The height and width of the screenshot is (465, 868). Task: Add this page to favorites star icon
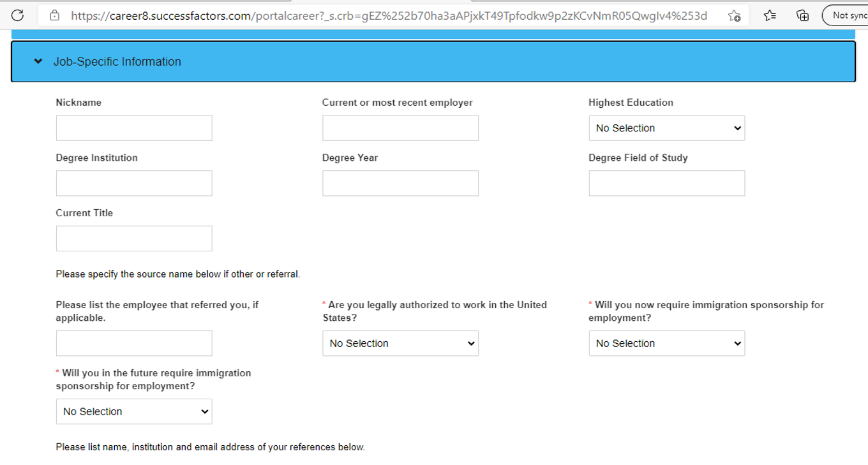tap(734, 15)
